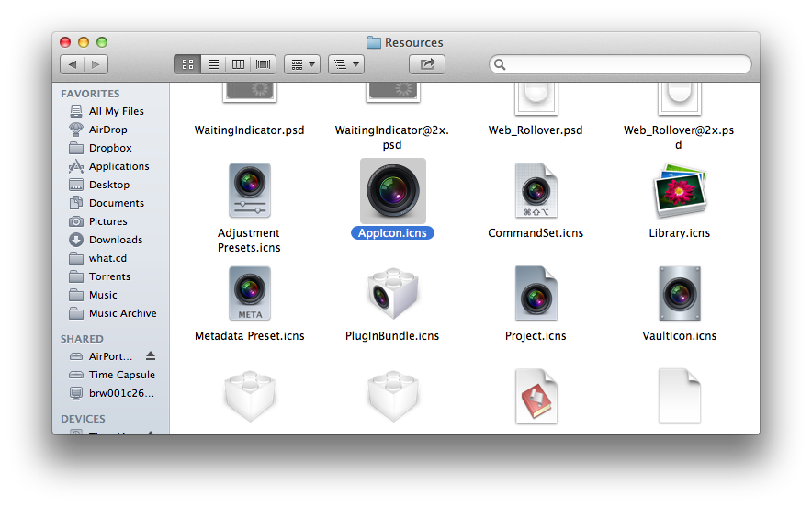Go forward to next folder
This screenshot has height=507, width=812.
[x=96, y=64]
